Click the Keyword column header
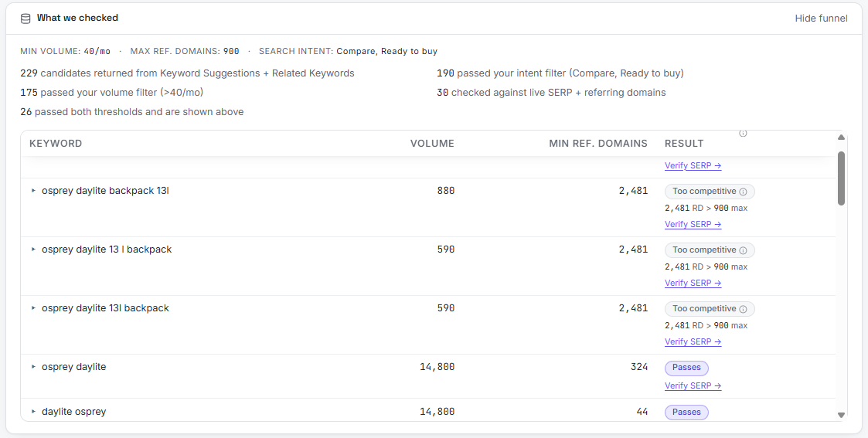 pos(56,143)
